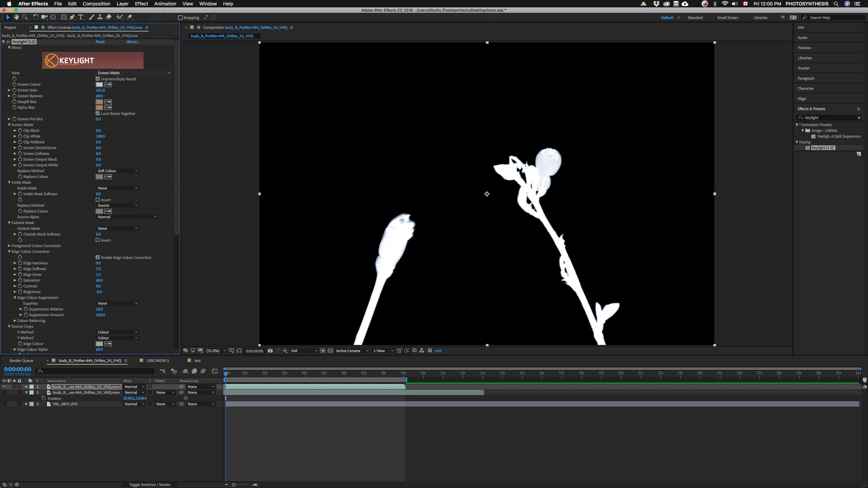Click the Reset link for Keylight
868x488 pixels.
pos(100,42)
